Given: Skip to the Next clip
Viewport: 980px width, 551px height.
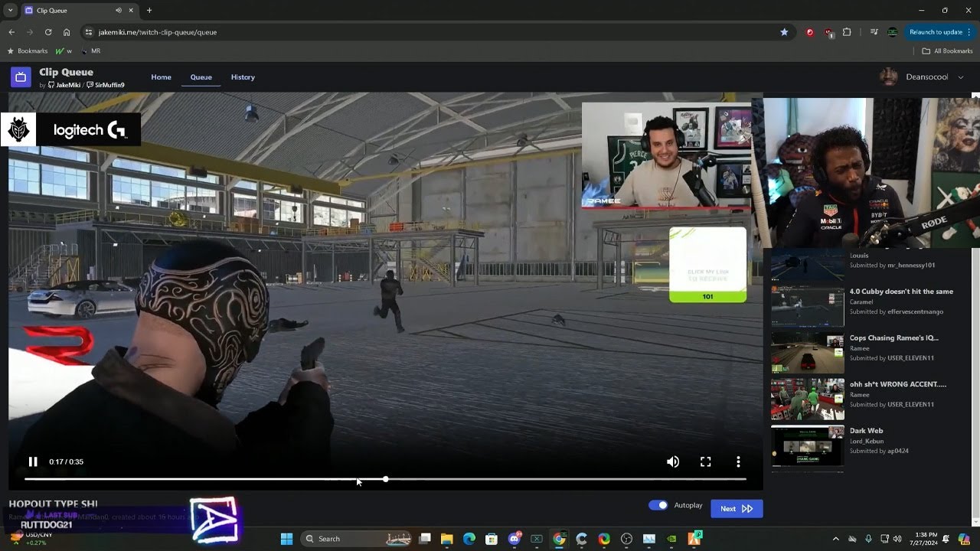Looking at the screenshot, I should point(737,508).
